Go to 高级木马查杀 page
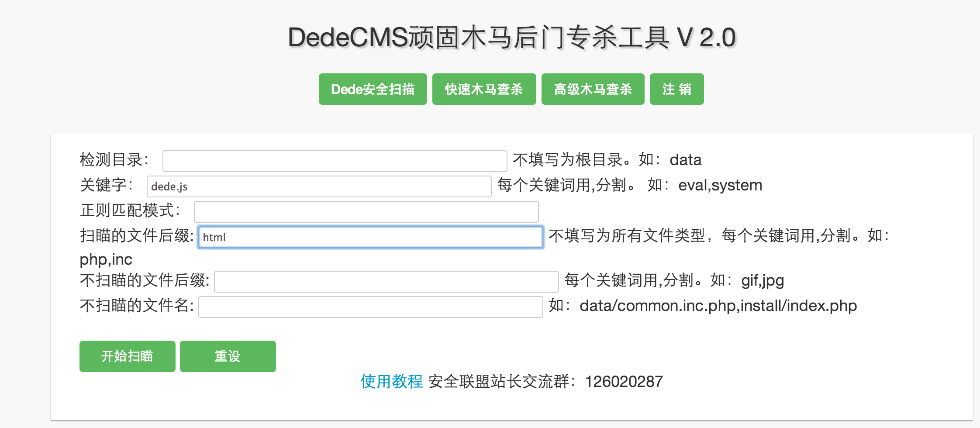This screenshot has height=428, width=980. click(593, 89)
